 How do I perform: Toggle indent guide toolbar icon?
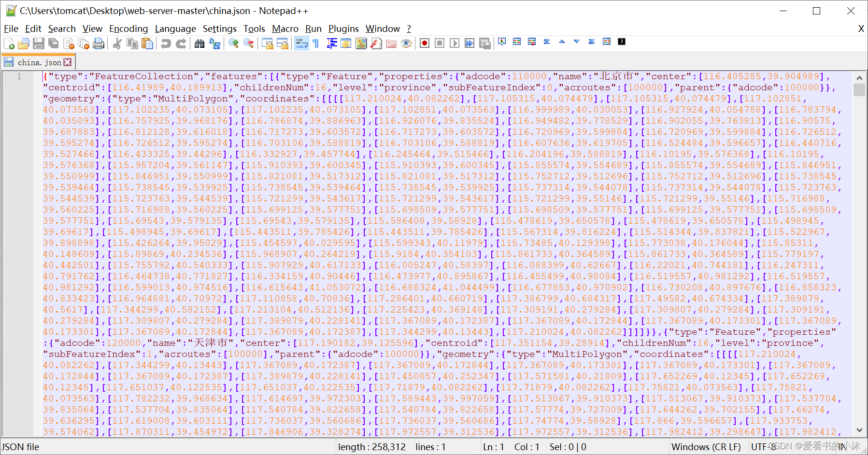click(x=331, y=43)
